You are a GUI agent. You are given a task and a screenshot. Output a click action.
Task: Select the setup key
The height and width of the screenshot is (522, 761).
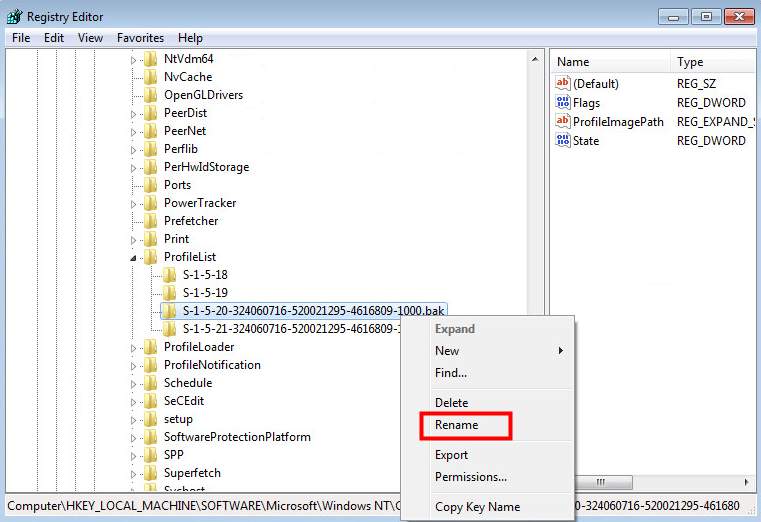[x=178, y=419]
